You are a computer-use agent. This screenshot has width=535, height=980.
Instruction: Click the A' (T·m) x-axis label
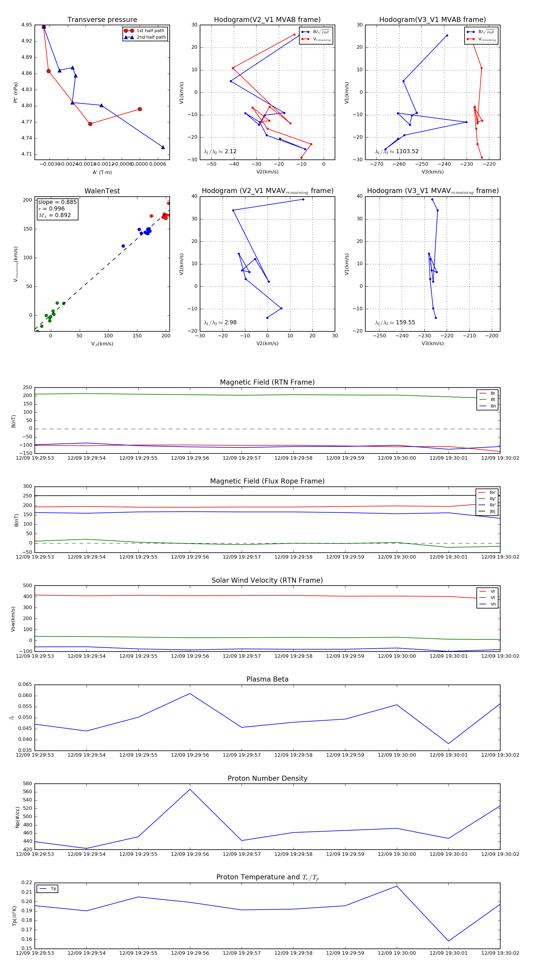pos(102,172)
